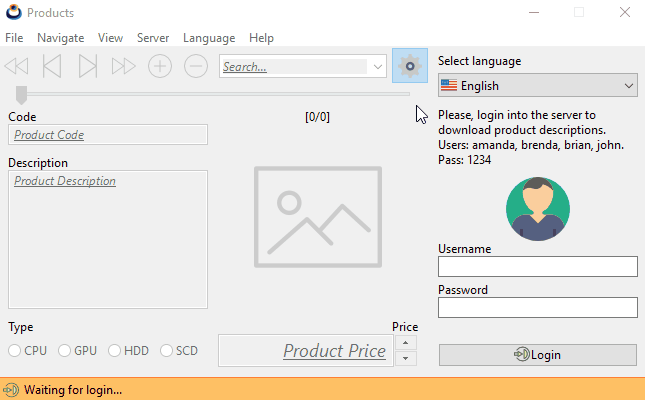Click the delete record minus icon
Screen dimensions: 645x400
click(196, 67)
